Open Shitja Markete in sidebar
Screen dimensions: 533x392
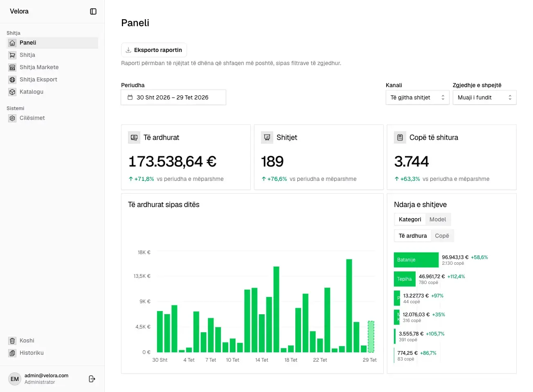52,67
